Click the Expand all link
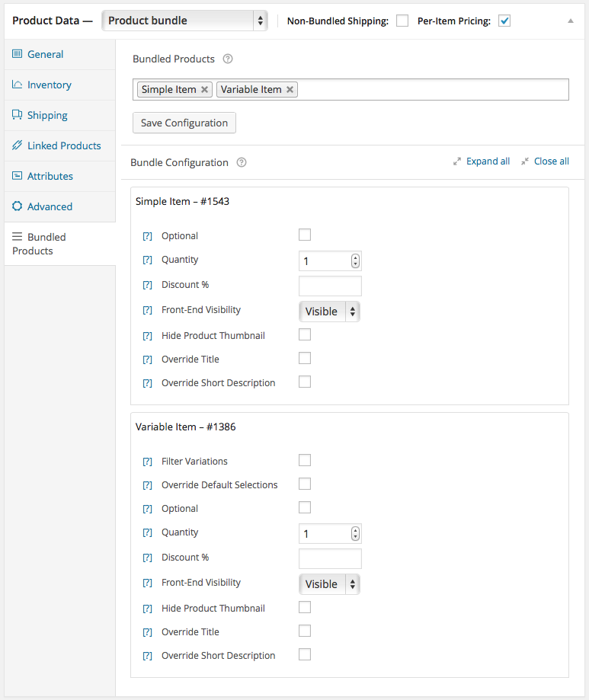The width and height of the screenshot is (589, 700). point(488,161)
